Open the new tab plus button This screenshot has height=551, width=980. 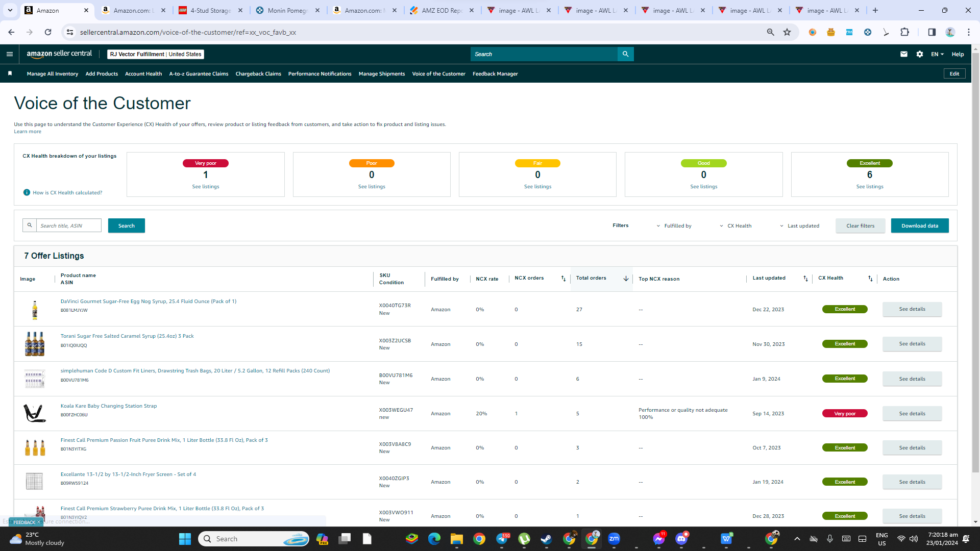pos(875,10)
